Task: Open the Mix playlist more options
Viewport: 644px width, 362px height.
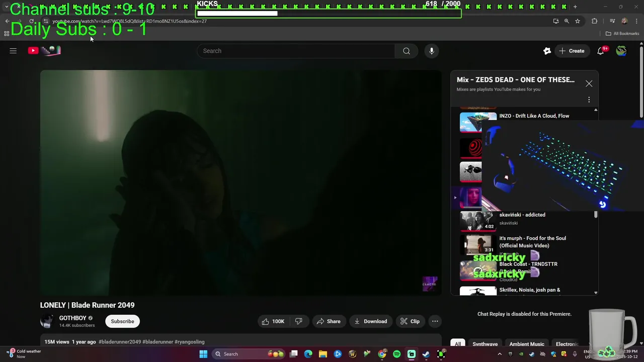Action: tap(589, 100)
